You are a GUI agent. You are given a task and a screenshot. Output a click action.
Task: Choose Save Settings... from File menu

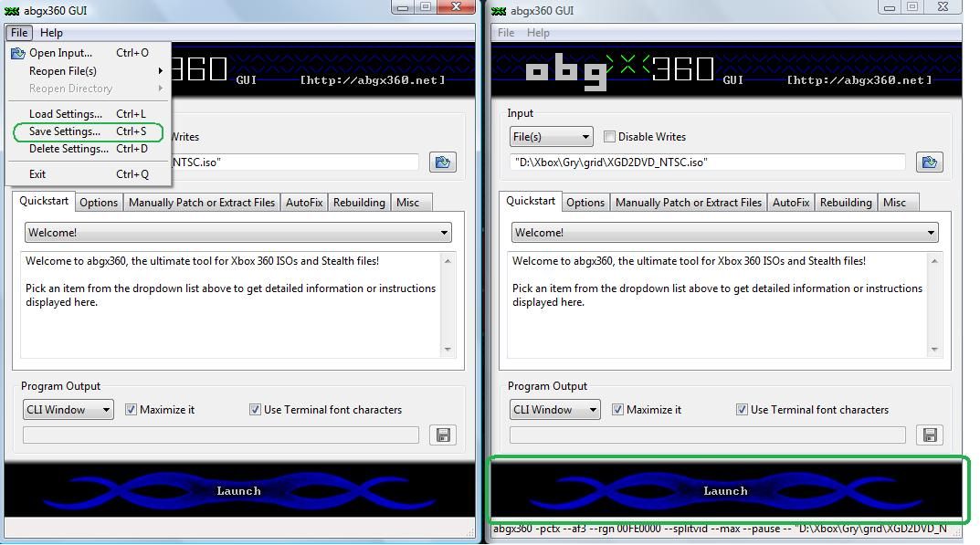[88, 131]
